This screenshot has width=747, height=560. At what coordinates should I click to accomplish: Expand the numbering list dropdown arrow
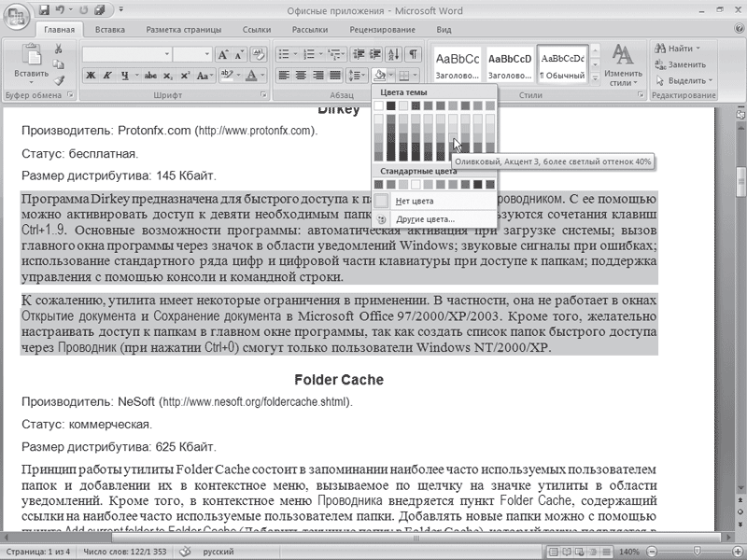click(320, 54)
